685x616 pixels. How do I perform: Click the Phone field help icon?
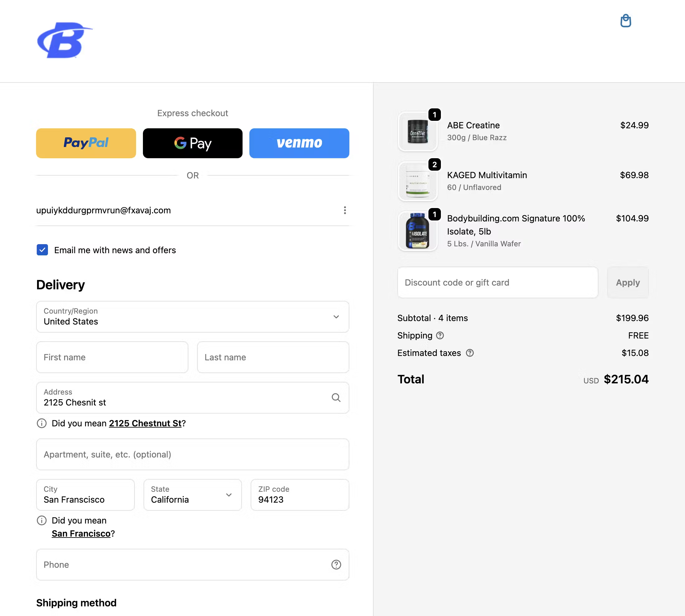tap(336, 565)
